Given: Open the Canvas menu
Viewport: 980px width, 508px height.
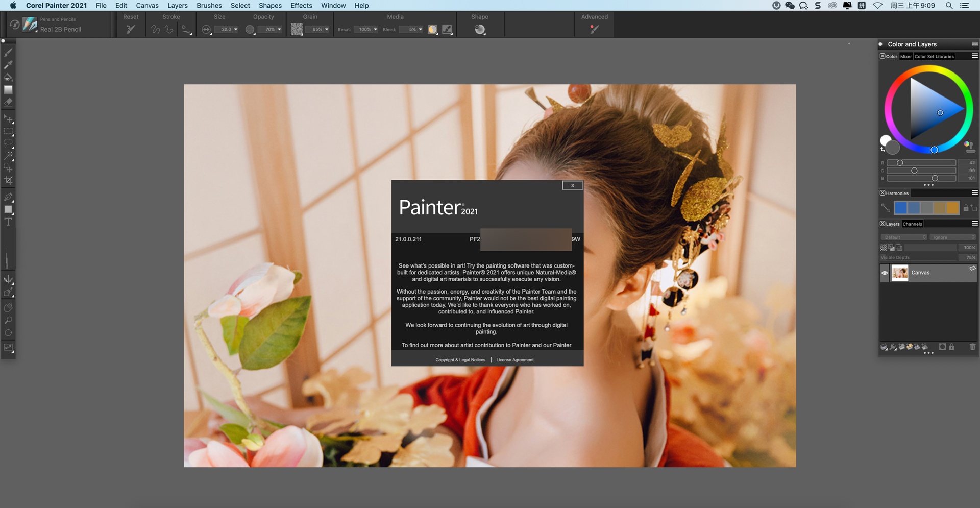Looking at the screenshot, I should click(x=147, y=5).
